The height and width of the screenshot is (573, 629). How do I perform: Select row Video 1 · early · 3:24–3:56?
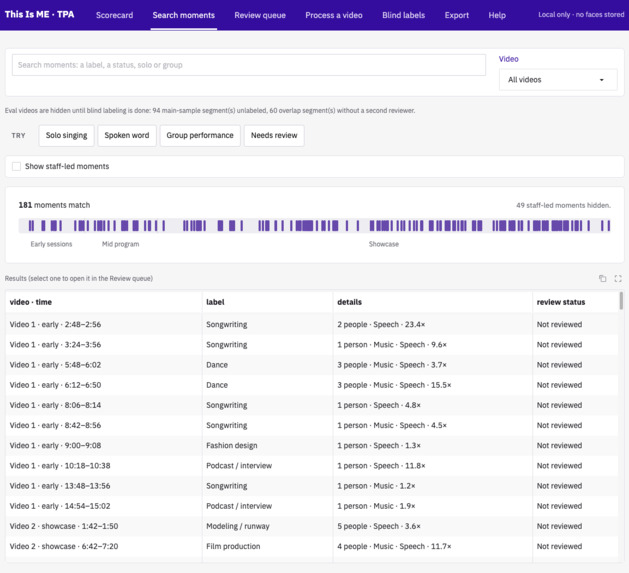312,344
